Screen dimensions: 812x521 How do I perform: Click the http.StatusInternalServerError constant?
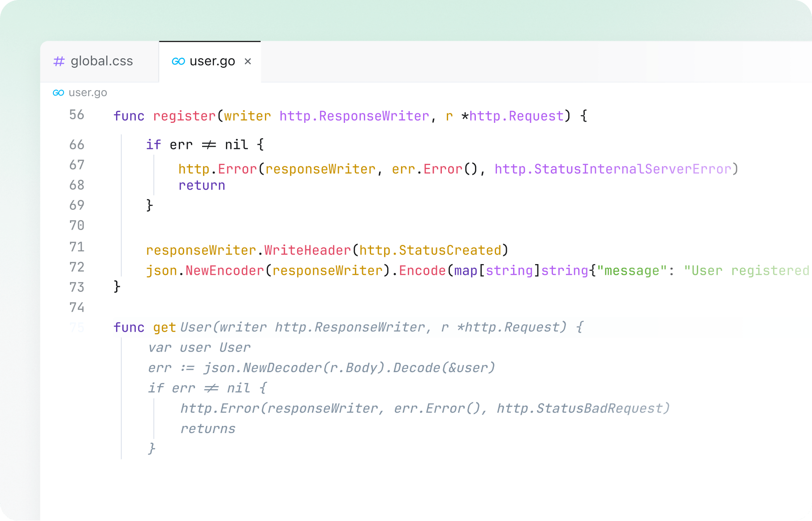pyautogui.click(x=613, y=169)
